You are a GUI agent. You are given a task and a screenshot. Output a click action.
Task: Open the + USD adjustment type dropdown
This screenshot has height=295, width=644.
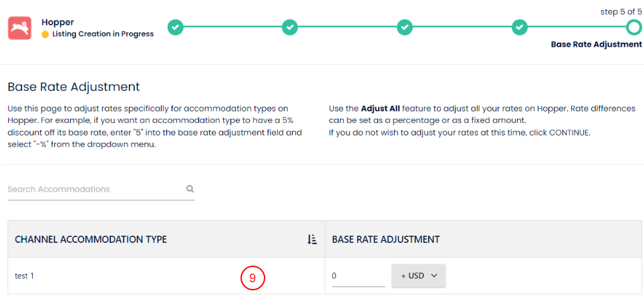tap(418, 276)
